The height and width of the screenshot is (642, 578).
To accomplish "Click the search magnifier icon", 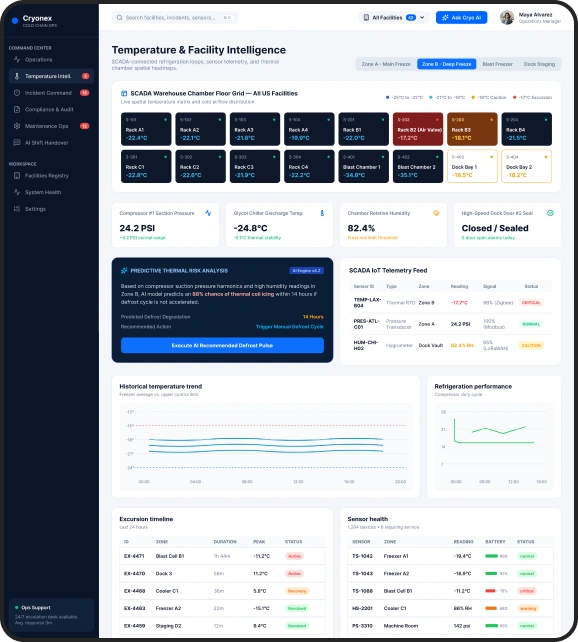I will [120, 18].
